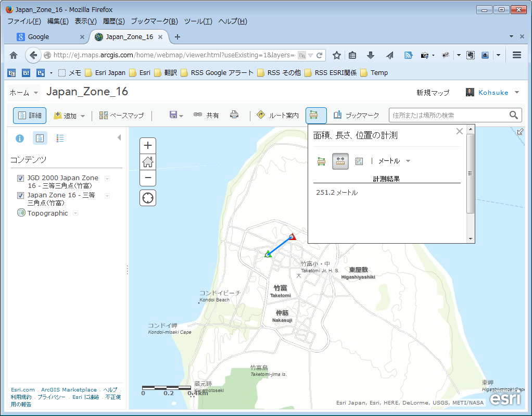Open the ツール(T) menu

[x=198, y=21]
